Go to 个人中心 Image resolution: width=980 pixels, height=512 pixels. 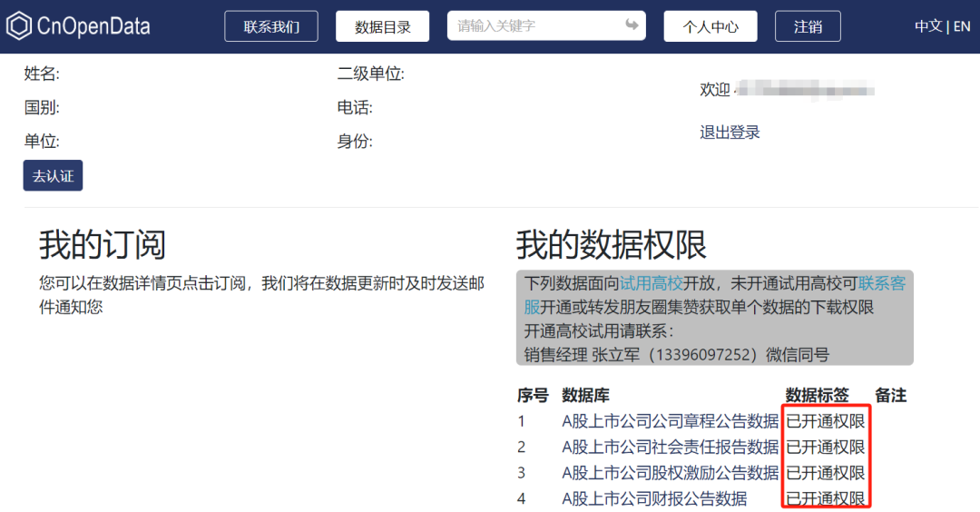[x=710, y=26]
